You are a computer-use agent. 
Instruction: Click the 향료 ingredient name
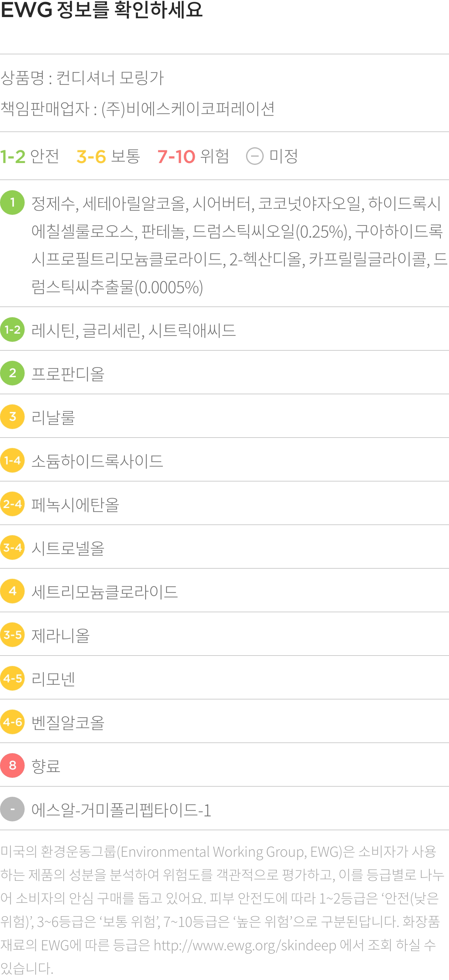(46, 766)
